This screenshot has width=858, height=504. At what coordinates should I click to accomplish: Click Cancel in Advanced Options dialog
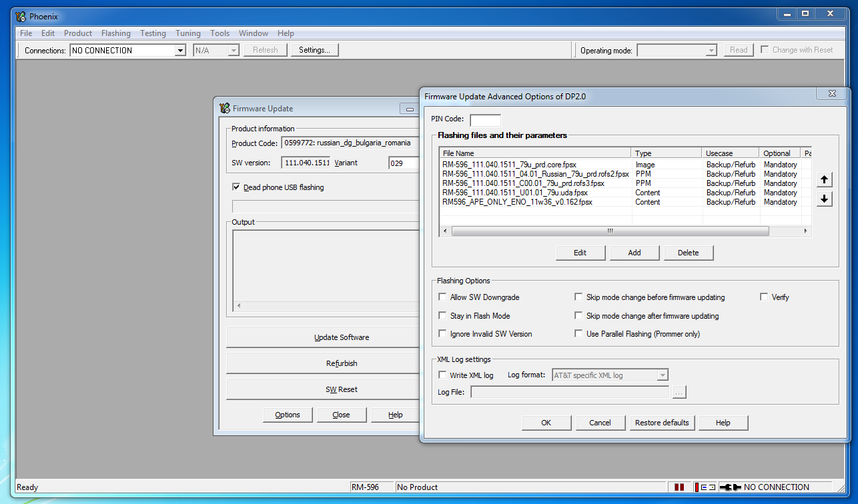pyautogui.click(x=600, y=423)
